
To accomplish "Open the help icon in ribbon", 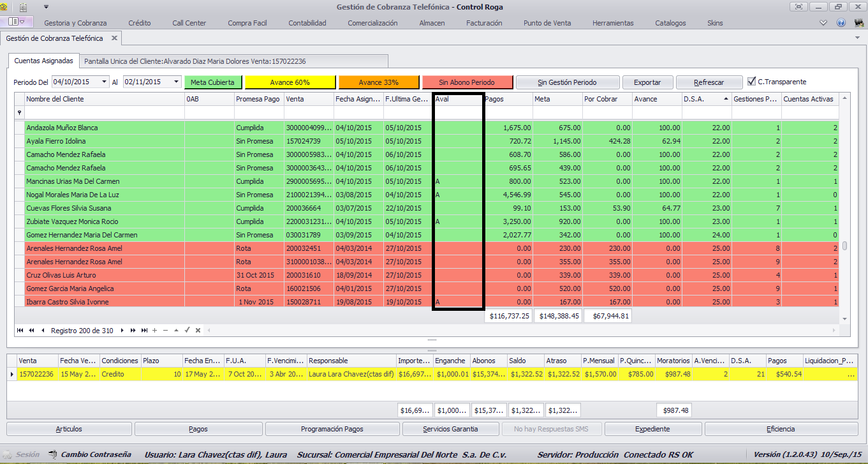I will pyautogui.click(x=841, y=23).
